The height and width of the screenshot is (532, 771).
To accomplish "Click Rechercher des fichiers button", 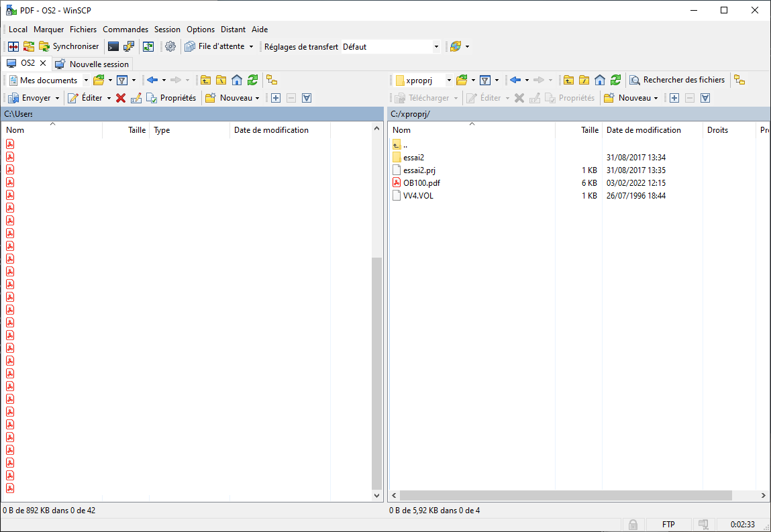I will click(x=677, y=81).
